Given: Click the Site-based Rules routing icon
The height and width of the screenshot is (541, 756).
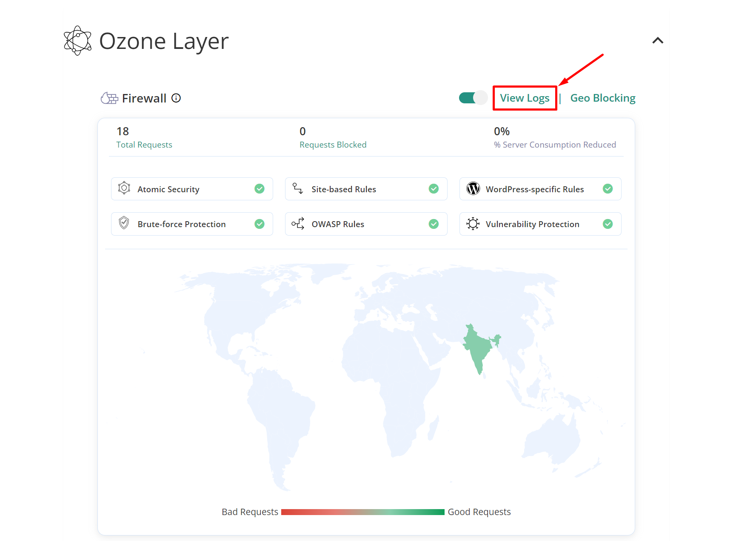Looking at the screenshot, I should click(298, 188).
